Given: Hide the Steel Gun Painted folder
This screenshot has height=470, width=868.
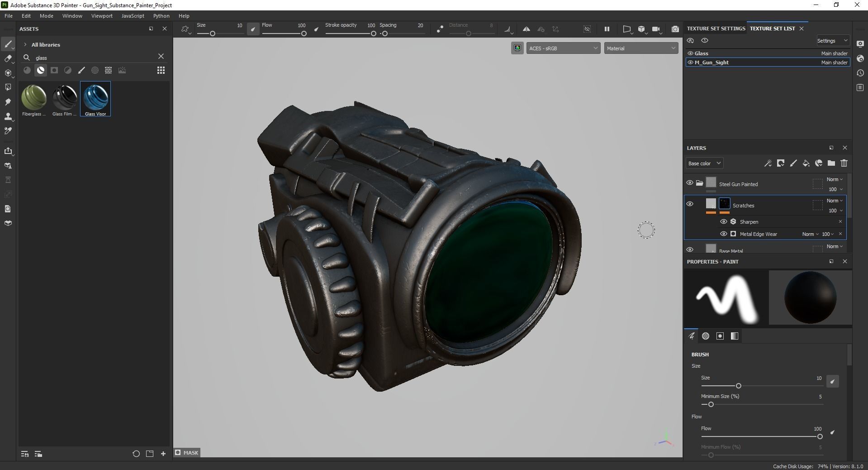Looking at the screenshot, I should click(x=690, y=182).
